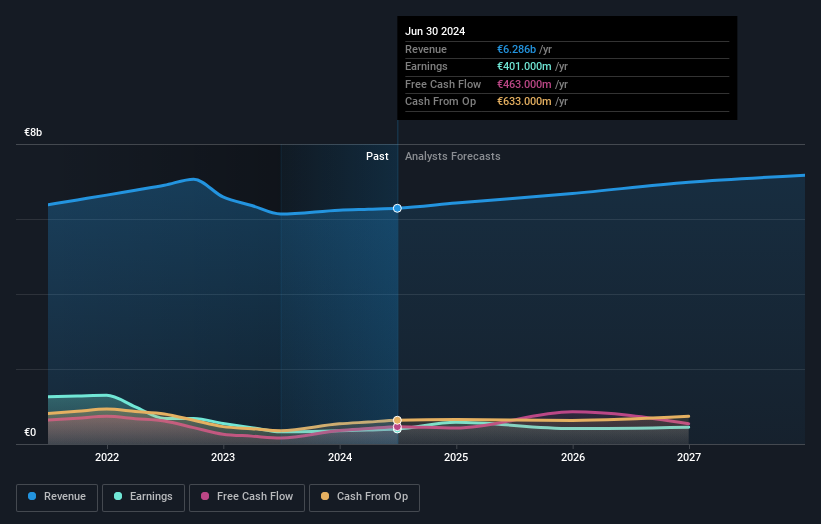
Task: Click the €401.000m earnings value in tooltip
Action: coord(524,66)
